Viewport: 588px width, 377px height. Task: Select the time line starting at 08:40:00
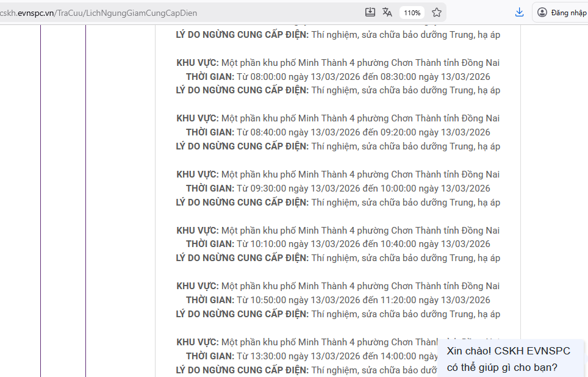point(338,132)
